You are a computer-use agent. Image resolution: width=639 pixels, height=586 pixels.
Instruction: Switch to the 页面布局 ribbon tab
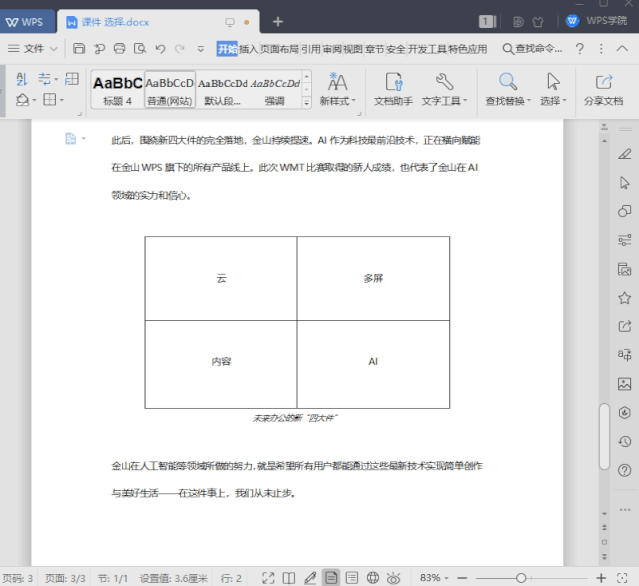point(280,49)
